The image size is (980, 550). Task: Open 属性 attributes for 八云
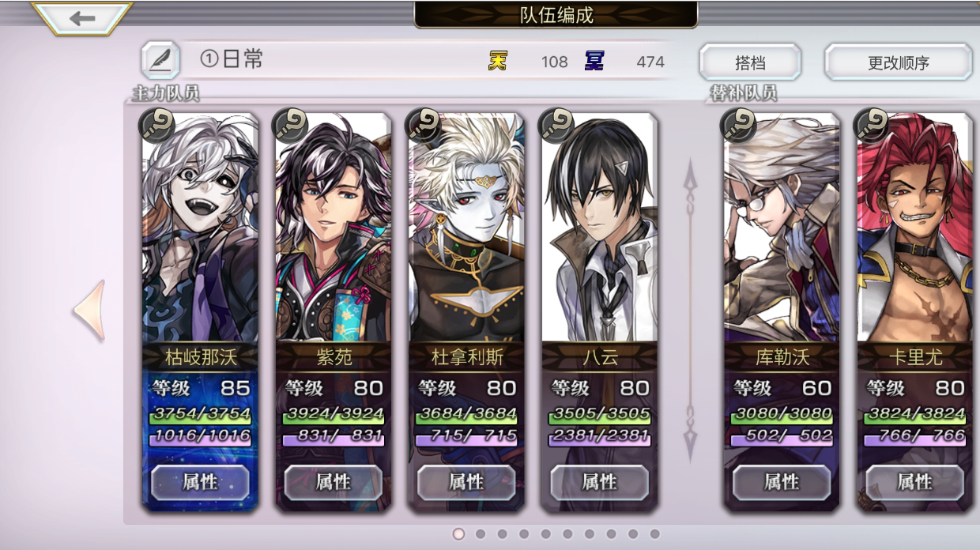coord(599,482)
